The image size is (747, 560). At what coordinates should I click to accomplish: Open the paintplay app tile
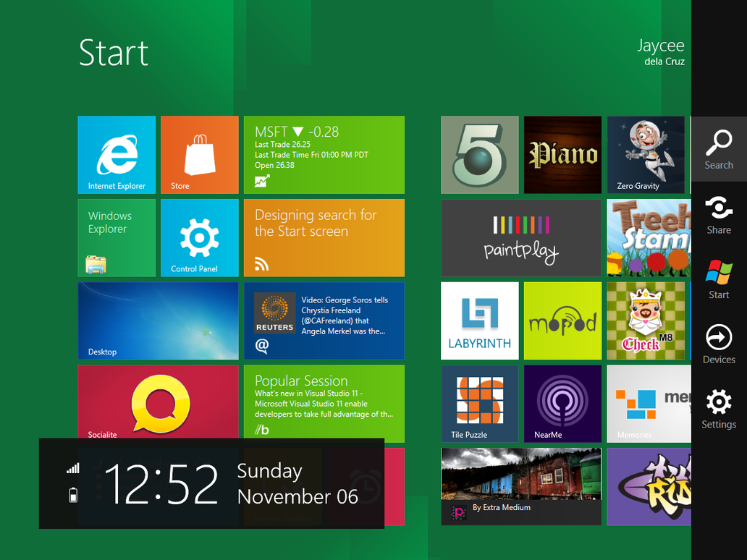point(521,237)
